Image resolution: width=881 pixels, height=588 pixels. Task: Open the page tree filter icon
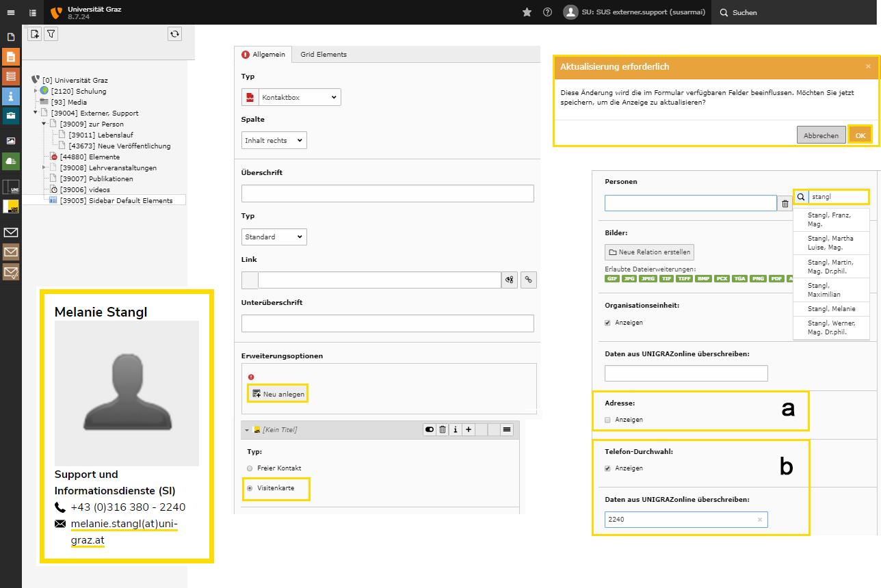pos(51,34)
